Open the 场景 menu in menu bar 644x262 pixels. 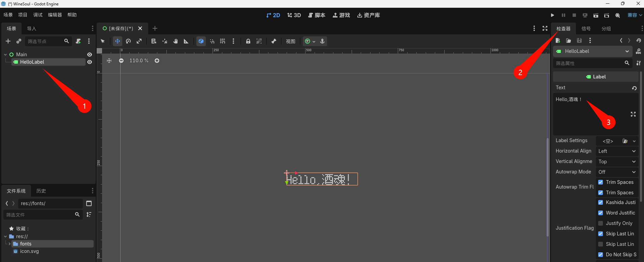pyautogui.click(x=8, y=15)
